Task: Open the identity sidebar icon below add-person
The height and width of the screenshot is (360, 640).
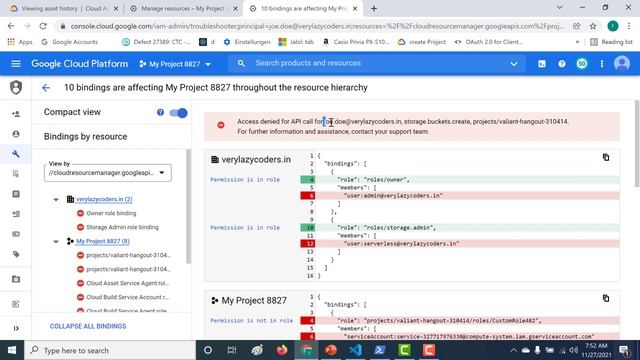Action: 16,134
